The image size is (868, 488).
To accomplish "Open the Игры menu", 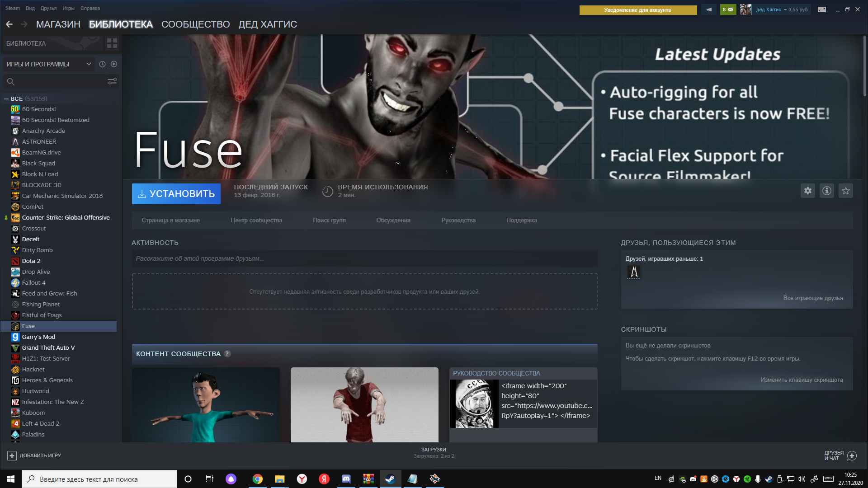I will point(69,8).
